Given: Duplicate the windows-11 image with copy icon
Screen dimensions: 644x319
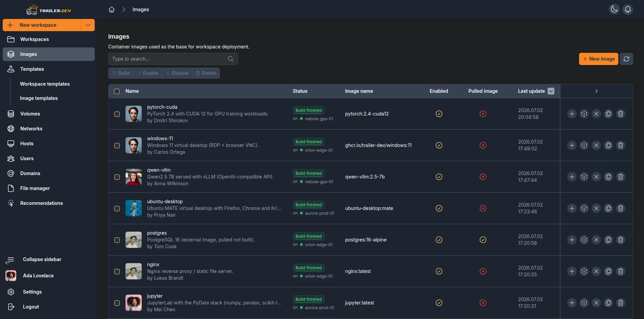Looking at the screenshot, I should click(x=608, y=145).
